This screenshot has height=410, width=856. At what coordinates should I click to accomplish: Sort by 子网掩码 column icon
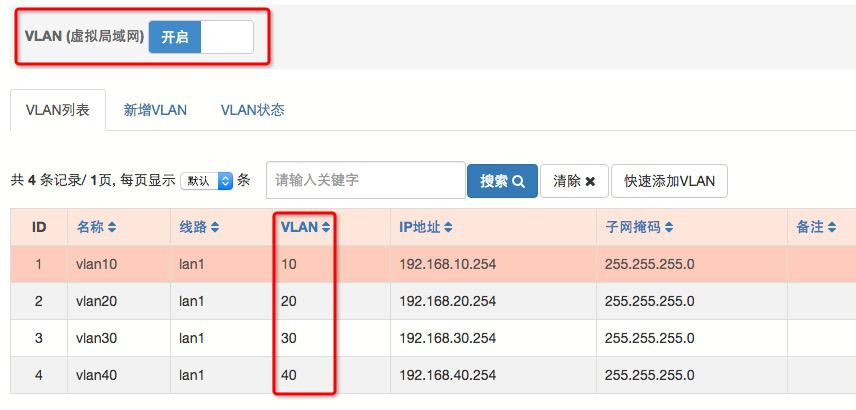tap(668, 228)
